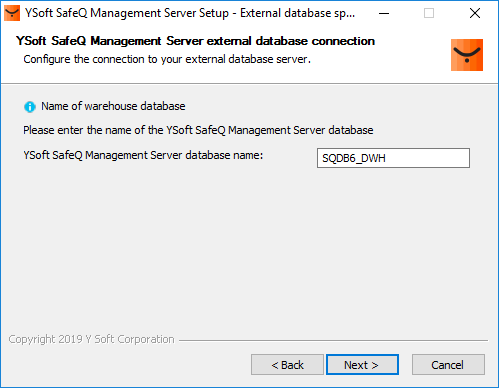The image size is (499, 388).
Task: Click the disabled maximize window icon
Action: (429, 13)
